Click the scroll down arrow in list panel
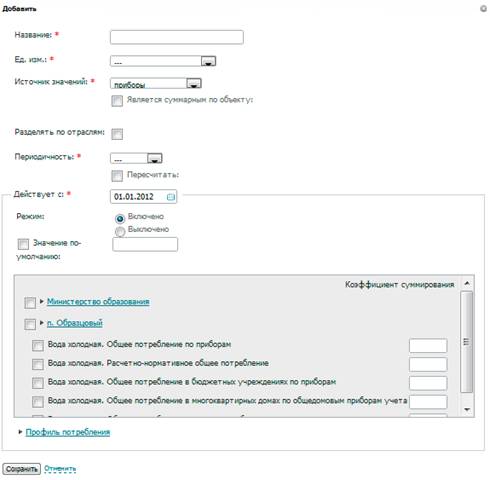Image resolution: width=490 pixels, height=480 pixels. 467,409
